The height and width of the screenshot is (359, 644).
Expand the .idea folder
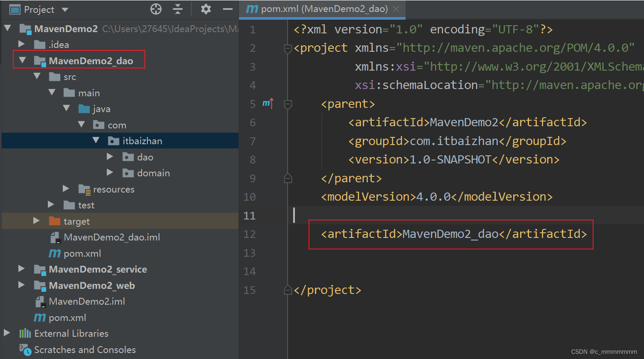(x=21, y=44)
